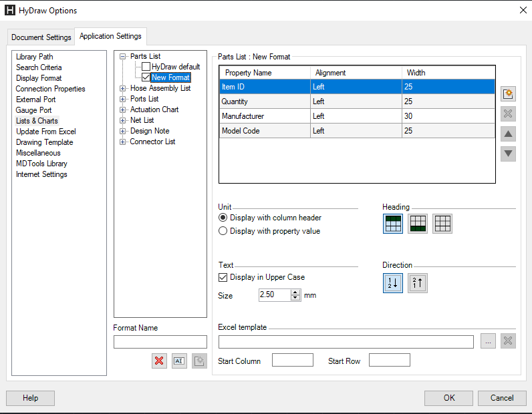Expand the Ports List node
Image resolution: width=532 pixels, height=414 pixels.
123,99
